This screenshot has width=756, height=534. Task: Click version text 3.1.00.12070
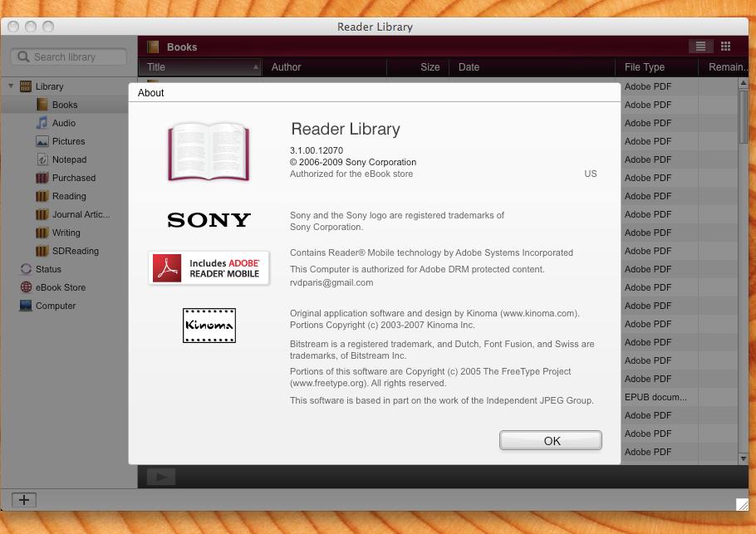click(317, 150)
